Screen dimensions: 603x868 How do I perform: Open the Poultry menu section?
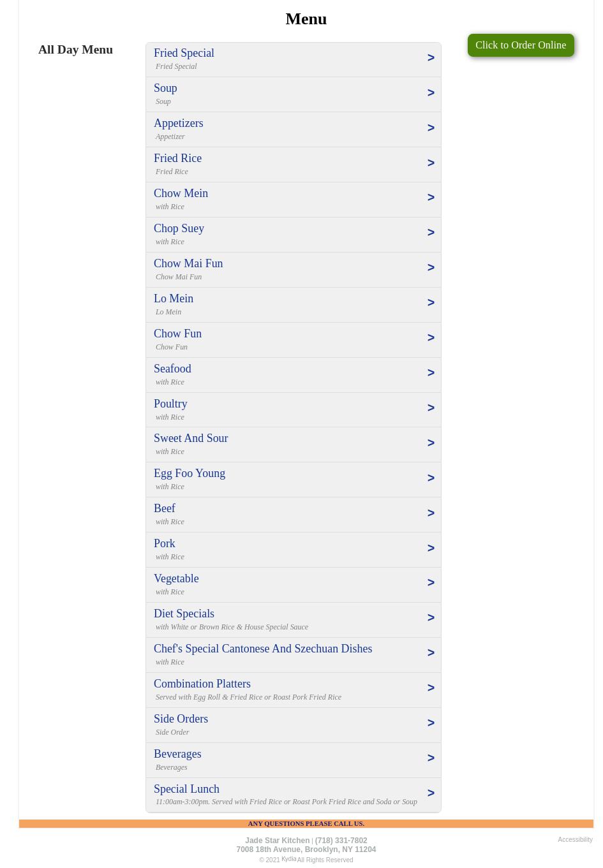[x=170, y=404]
